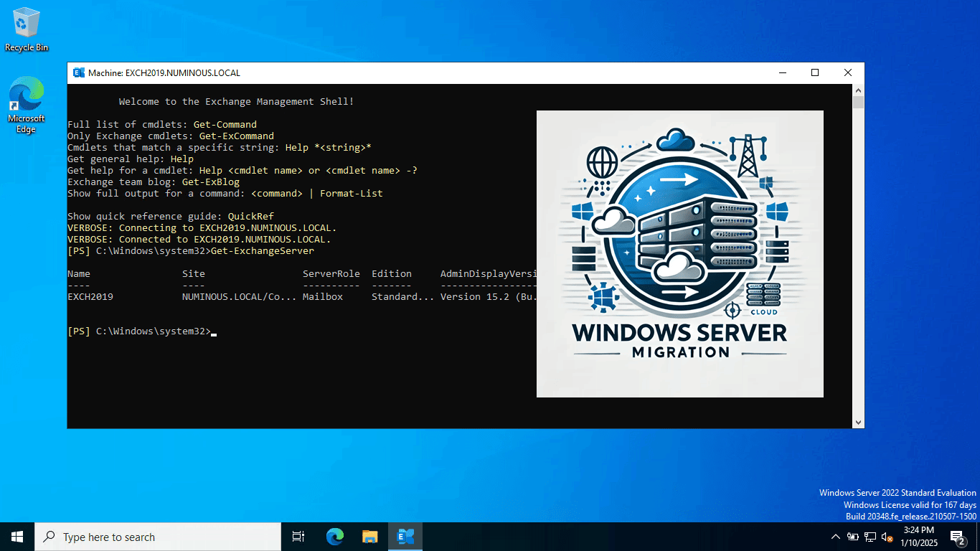Click the Get-ExchangeServer command text

click(x=263, y=251)
